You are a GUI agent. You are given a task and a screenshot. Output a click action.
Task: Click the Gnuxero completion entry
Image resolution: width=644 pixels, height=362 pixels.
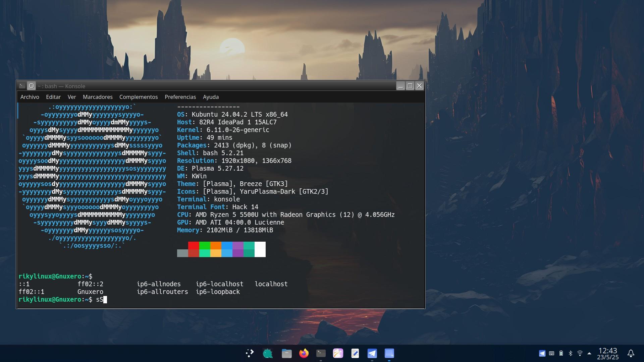[90, 292]
